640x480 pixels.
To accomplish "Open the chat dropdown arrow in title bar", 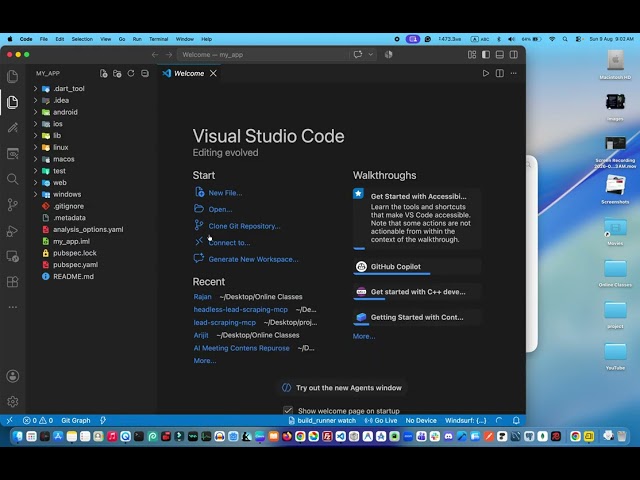I will coord(371,55).
